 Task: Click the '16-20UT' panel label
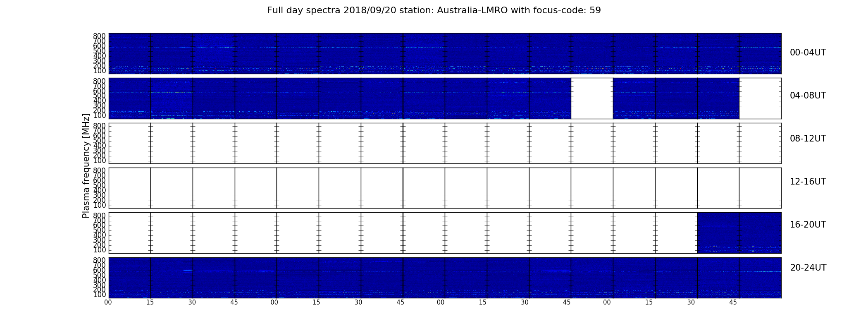tap(808, 225)
